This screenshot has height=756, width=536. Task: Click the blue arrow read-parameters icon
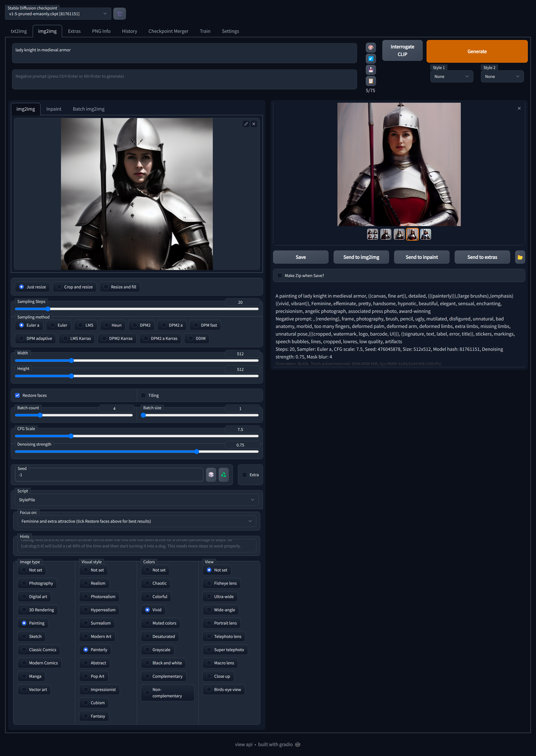371,59
